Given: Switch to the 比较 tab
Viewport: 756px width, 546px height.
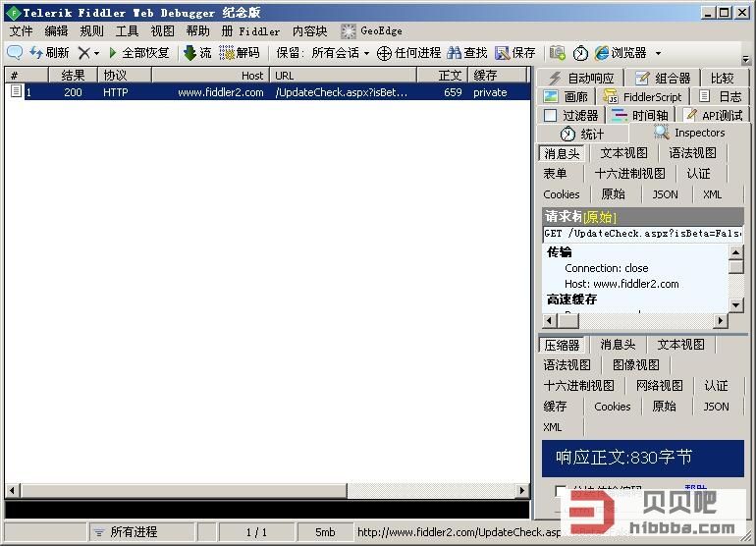Looking at the screenshot, I should (x=723, y=79).
